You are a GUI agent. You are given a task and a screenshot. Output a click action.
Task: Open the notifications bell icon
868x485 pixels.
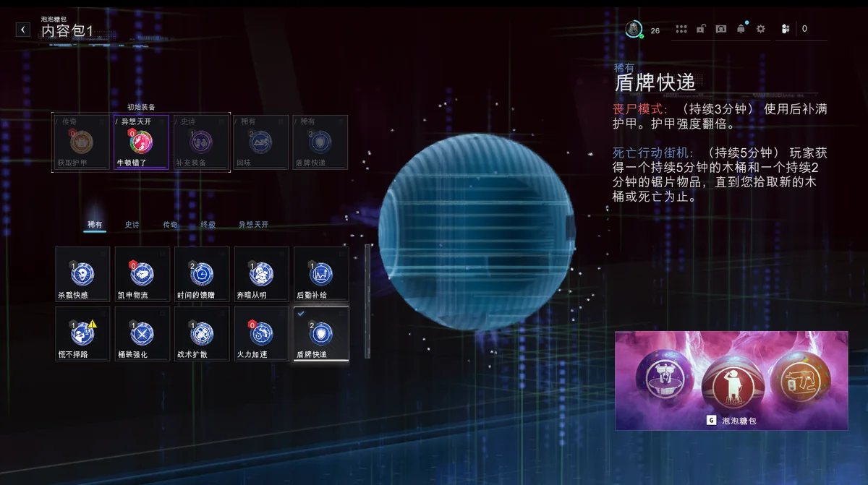741,29
